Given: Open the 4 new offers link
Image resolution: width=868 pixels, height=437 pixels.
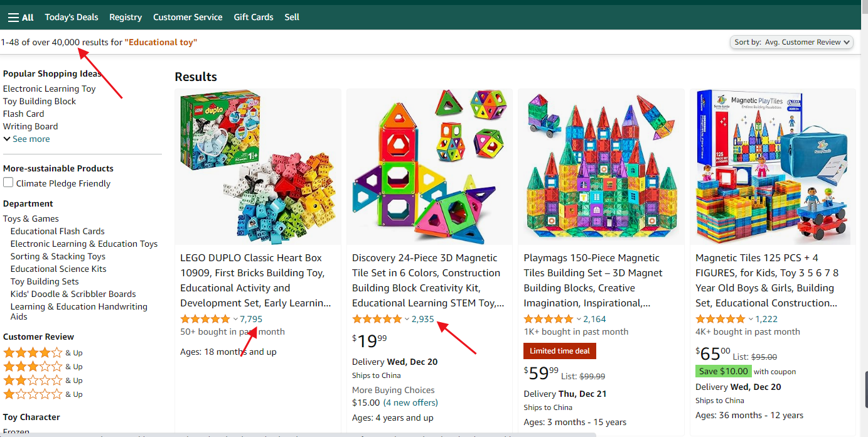Looking at the screenshot, I should (410, 402).
